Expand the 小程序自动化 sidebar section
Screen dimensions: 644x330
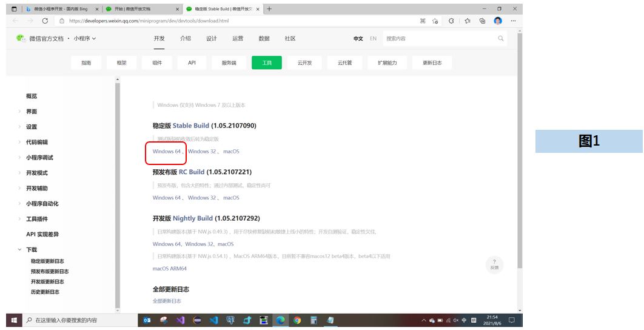42,203
